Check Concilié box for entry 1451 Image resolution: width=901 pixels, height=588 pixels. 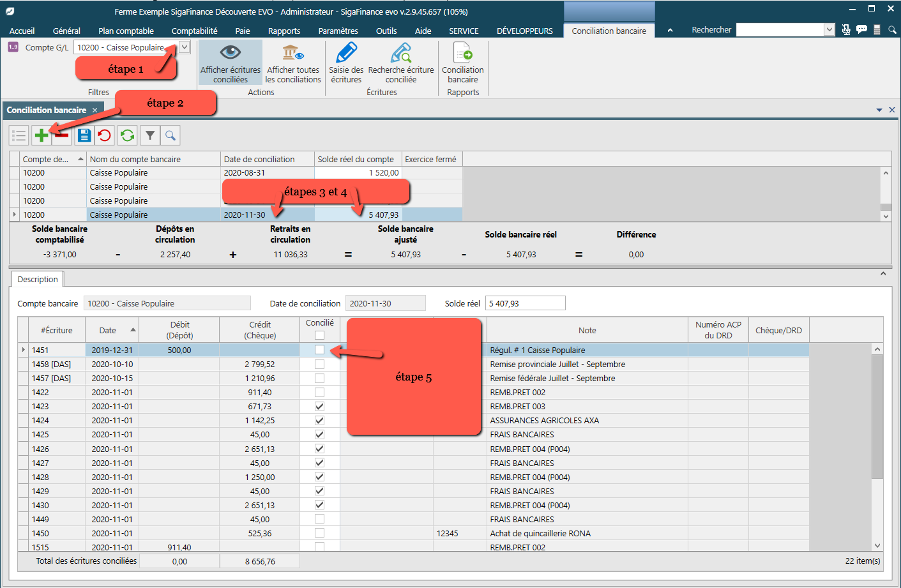pyautogui.click(x=319, y=350)
